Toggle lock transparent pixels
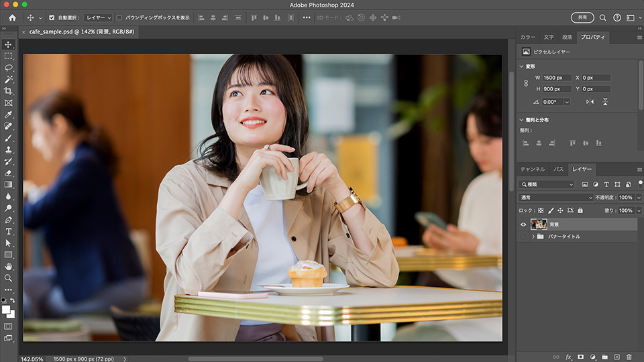 coord(541,210)
